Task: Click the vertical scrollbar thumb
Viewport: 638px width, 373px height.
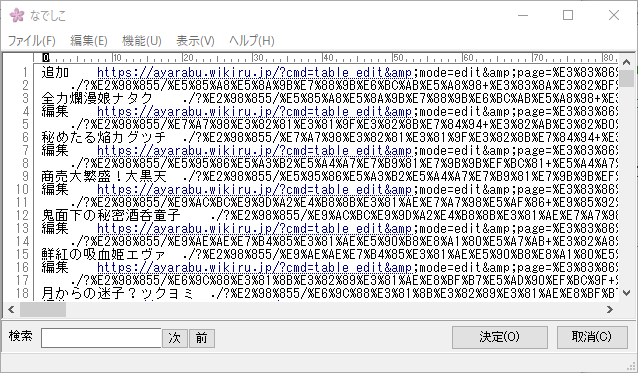Action: pos(626,78)
